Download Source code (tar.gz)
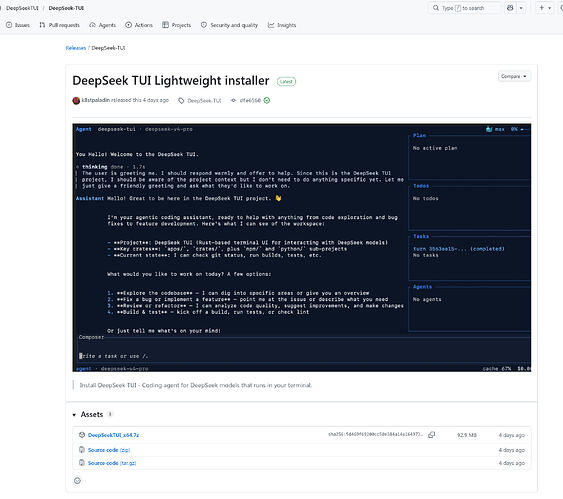The image size is (563, 499). click(112, 463)
